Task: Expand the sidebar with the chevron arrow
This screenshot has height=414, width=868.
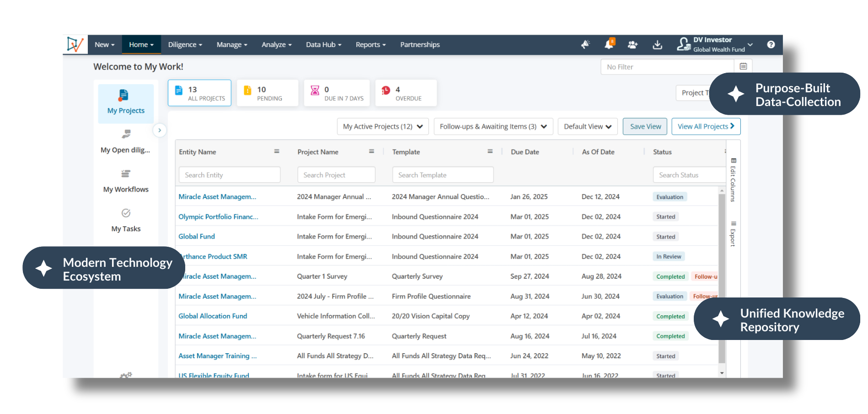Action: point(160,130)
